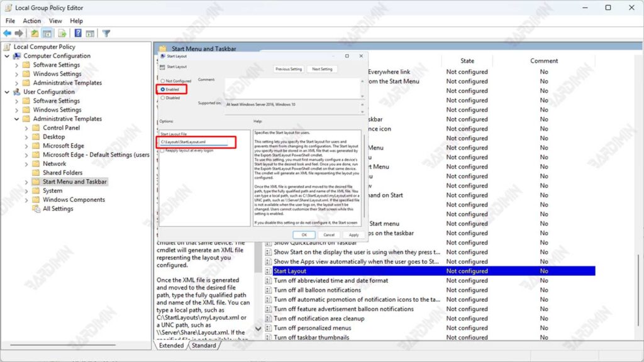Click the Local Computer Policy root icon
Image resolution: width=644 pixels, height=362 pixels.
(7, 47)
